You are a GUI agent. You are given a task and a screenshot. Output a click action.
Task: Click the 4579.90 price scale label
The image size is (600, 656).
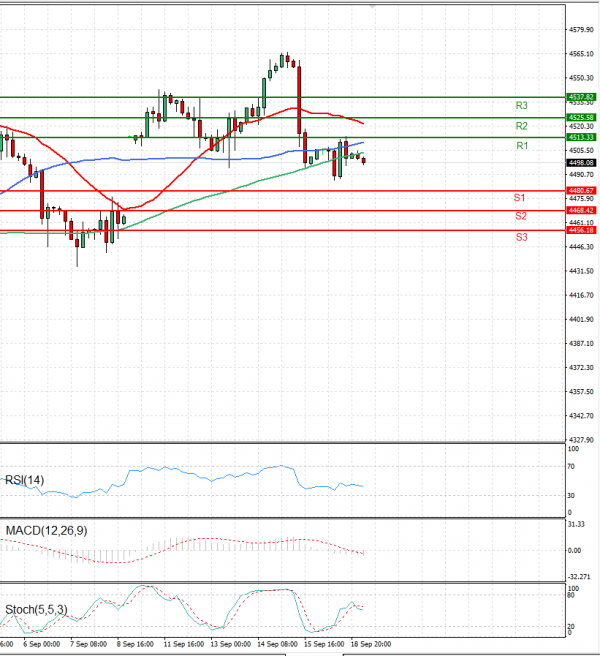pos(581,29)
